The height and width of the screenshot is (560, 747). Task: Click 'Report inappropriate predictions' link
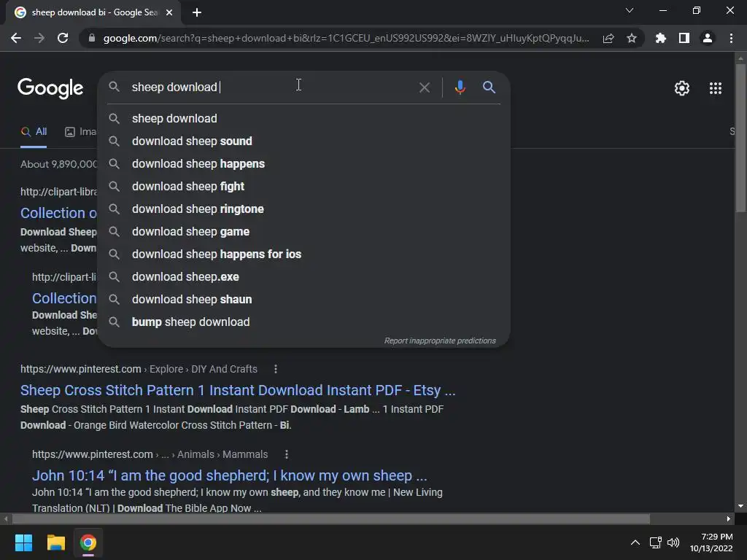tap(440, 341)
